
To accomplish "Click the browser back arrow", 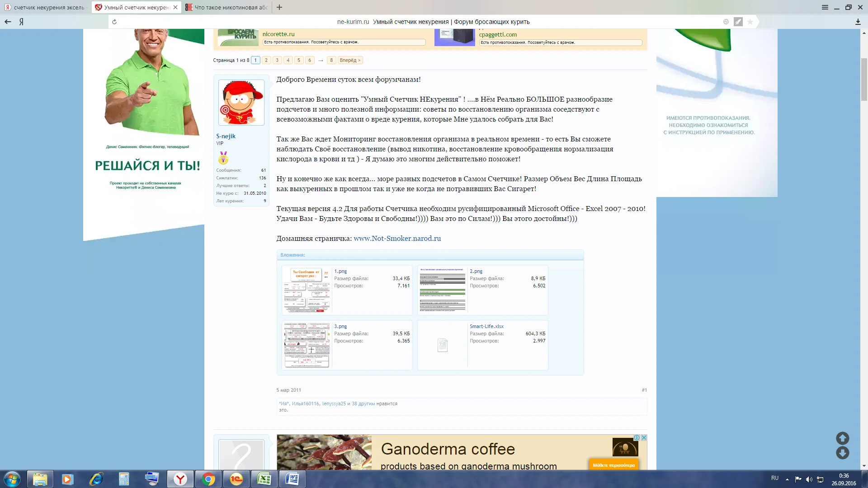I will point(8,22).
